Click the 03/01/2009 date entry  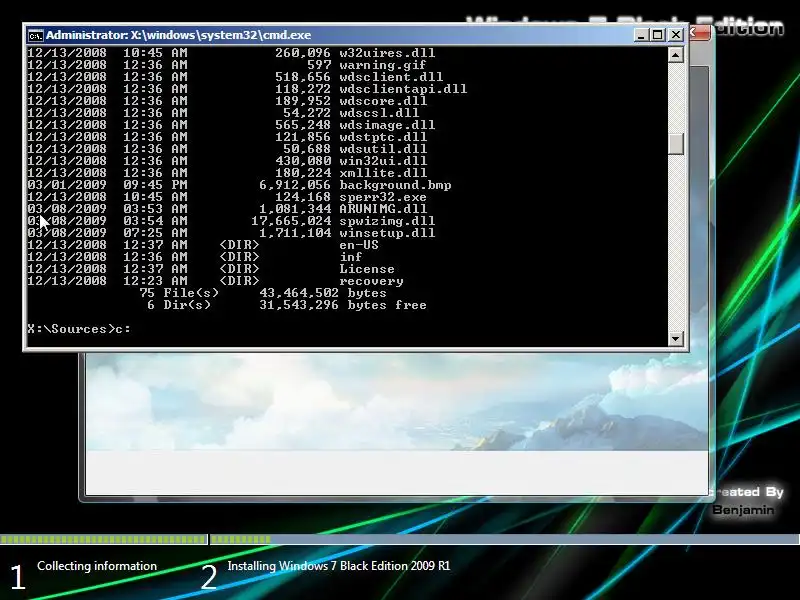coord(67,185)
